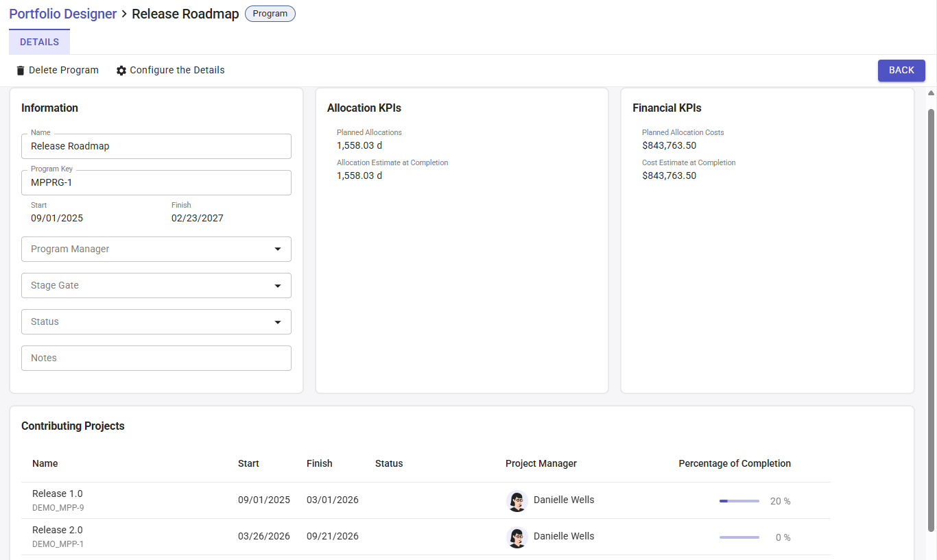Click into the Notes field
The height and width of the screenshot is (560, 937).
[156, 358]
